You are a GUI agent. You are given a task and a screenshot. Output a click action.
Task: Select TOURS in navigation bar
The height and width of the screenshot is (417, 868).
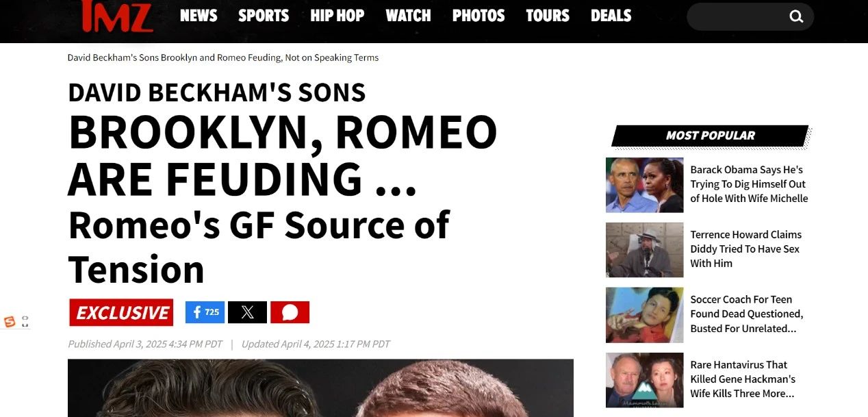pyautogui.click(x=548, y=16)
